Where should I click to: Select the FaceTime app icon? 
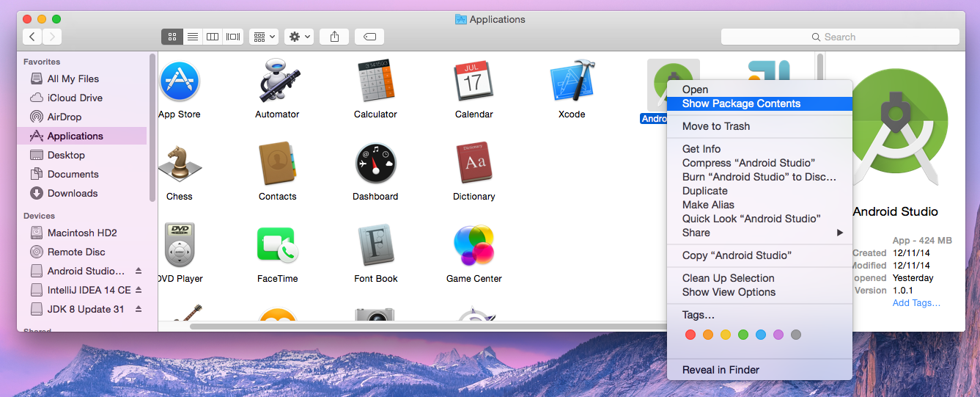click(277, 245)
